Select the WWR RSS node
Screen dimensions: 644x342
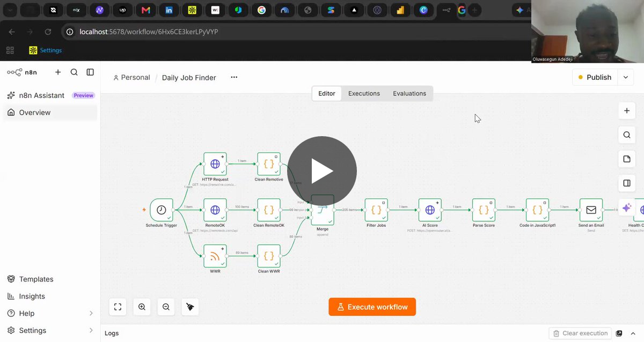click(x=215, y=256)
